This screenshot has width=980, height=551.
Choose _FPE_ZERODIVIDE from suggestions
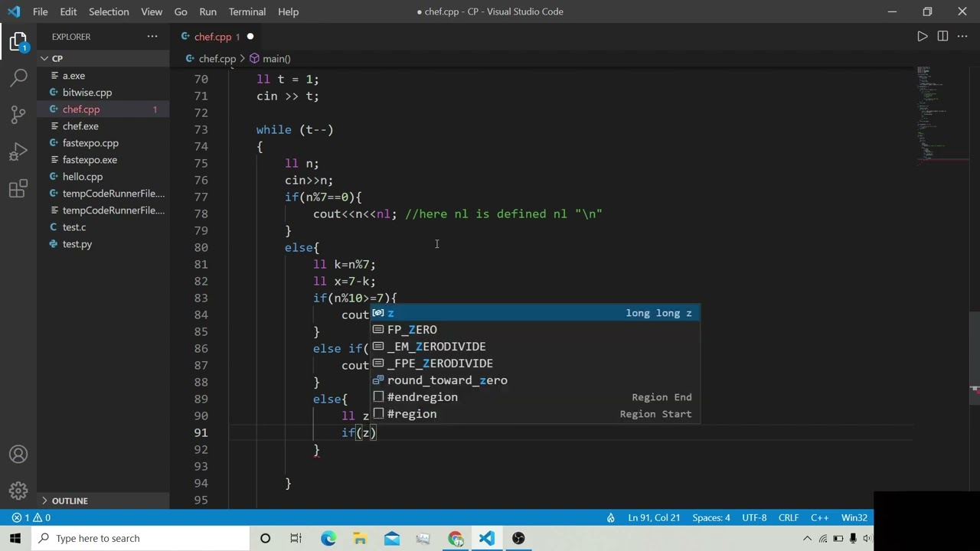pos(535,364)
